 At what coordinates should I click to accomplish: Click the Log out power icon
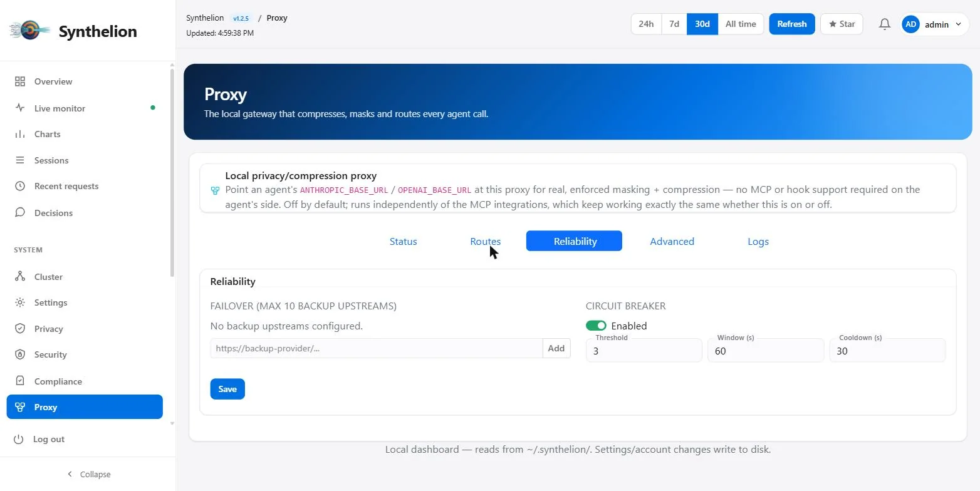19,439
